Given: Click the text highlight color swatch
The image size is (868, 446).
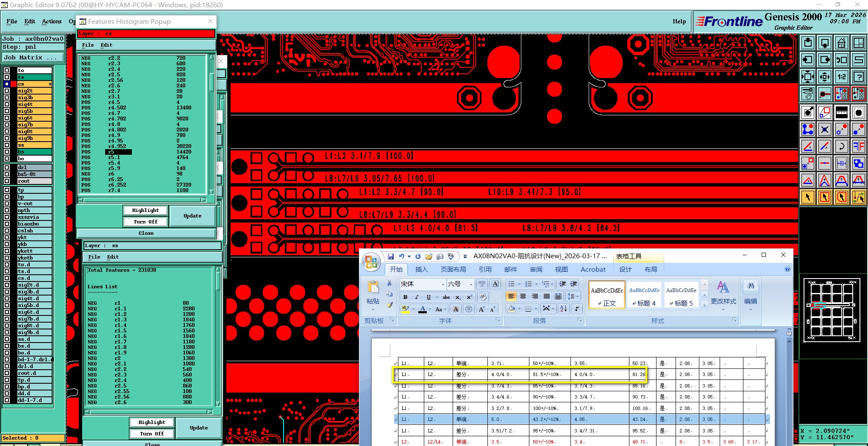Looking at the screenshot, I should pyautogui.click(x=405, y=309).
